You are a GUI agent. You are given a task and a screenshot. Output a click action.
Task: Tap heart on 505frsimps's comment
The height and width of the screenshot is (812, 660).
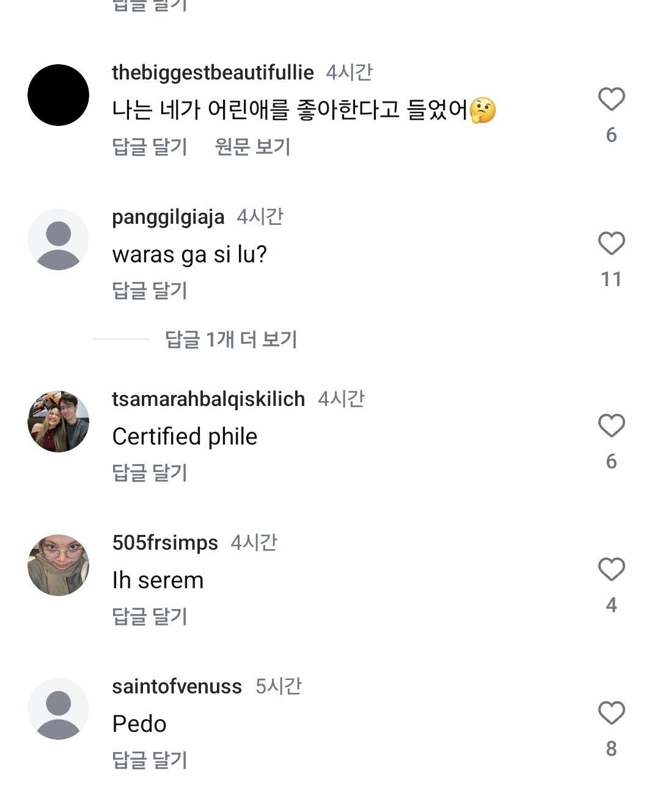(x=611, y=569)
